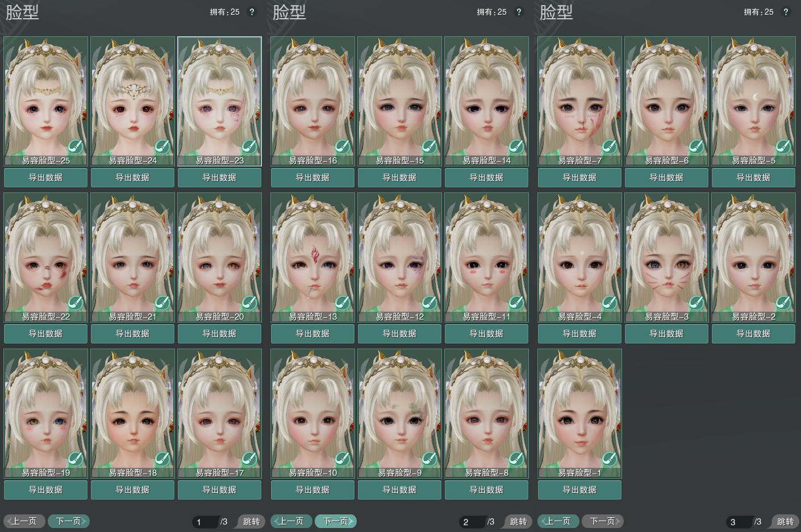Viewport: 801px width, 532px height.
Task: Export data for 易容脸型-9
Action: [x=400, y=490]
